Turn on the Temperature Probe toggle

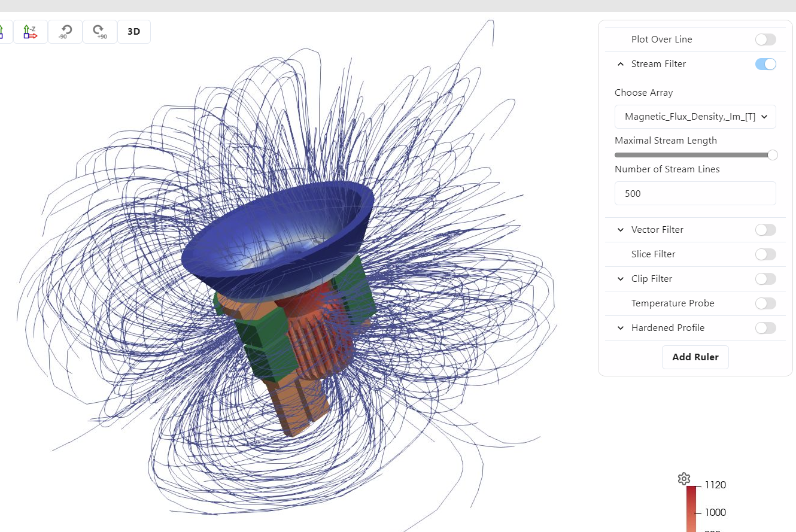(x=765, y=303)
